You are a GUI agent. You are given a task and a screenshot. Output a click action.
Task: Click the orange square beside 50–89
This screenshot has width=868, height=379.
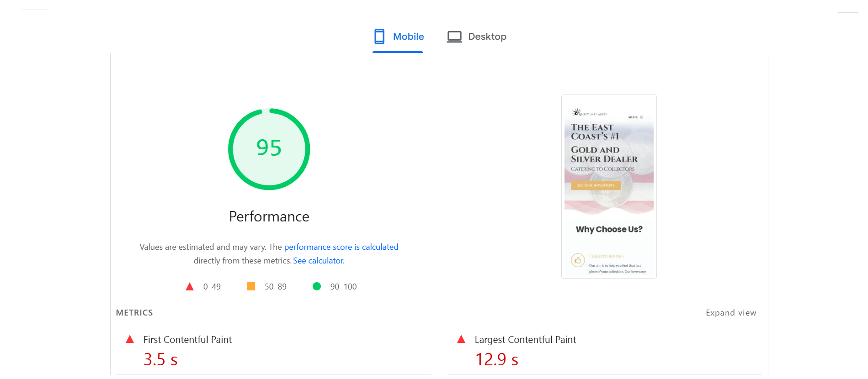[251, 286]
